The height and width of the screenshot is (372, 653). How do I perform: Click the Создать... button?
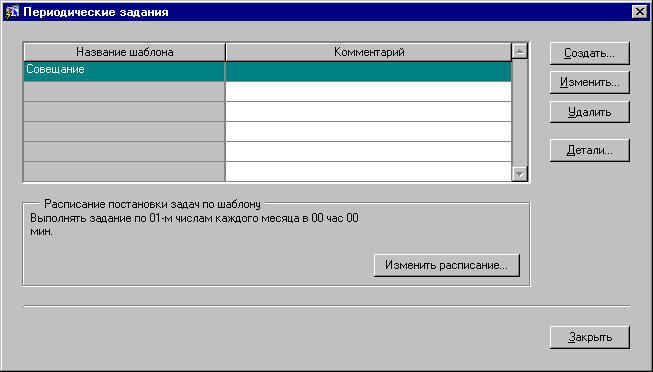589,53
